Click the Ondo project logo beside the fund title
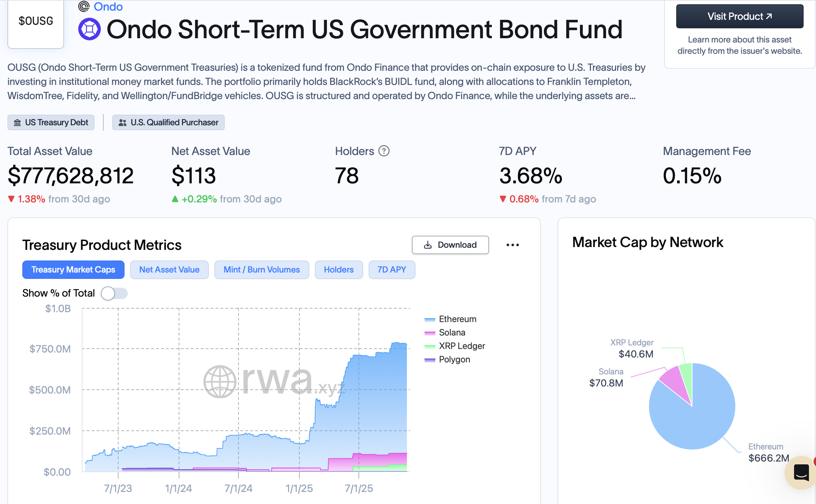This screenshot has height=504, width=816. (90, 29)
